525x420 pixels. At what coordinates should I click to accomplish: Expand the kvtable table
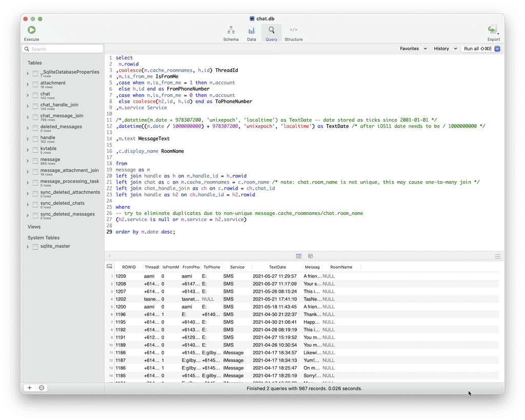point(28,150)
